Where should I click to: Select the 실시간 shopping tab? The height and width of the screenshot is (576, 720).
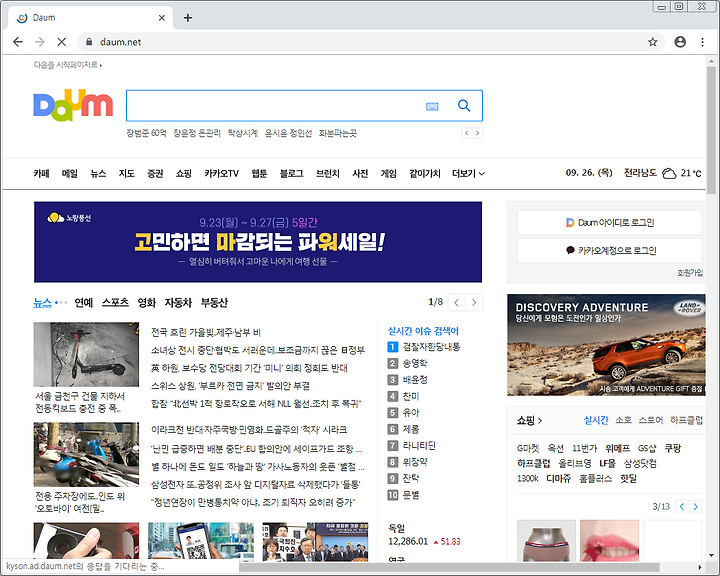click(596, 420)
